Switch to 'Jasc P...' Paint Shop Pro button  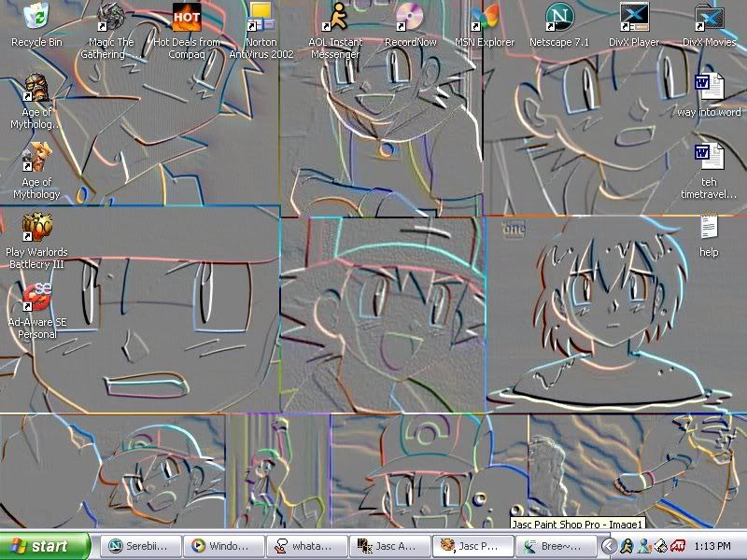tap(472, 546)
